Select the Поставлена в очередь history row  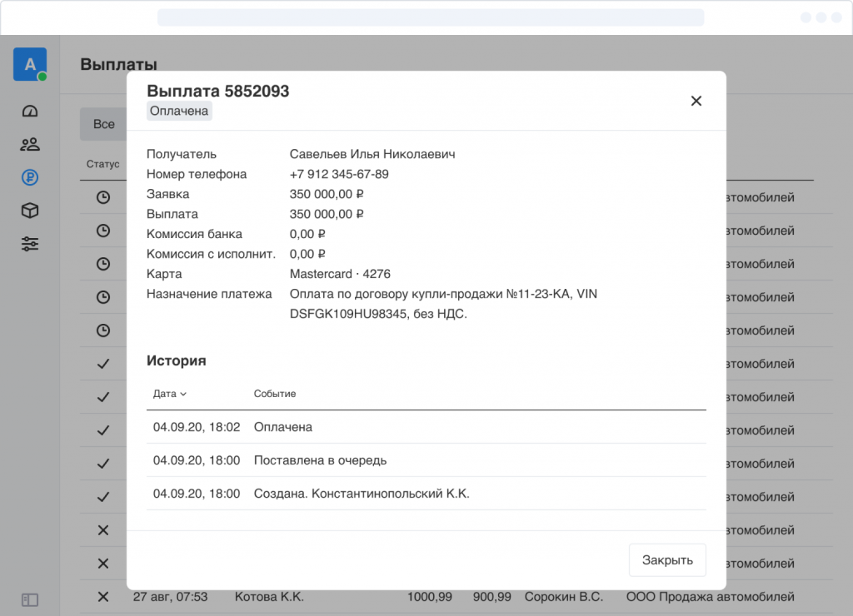(426, 460)
